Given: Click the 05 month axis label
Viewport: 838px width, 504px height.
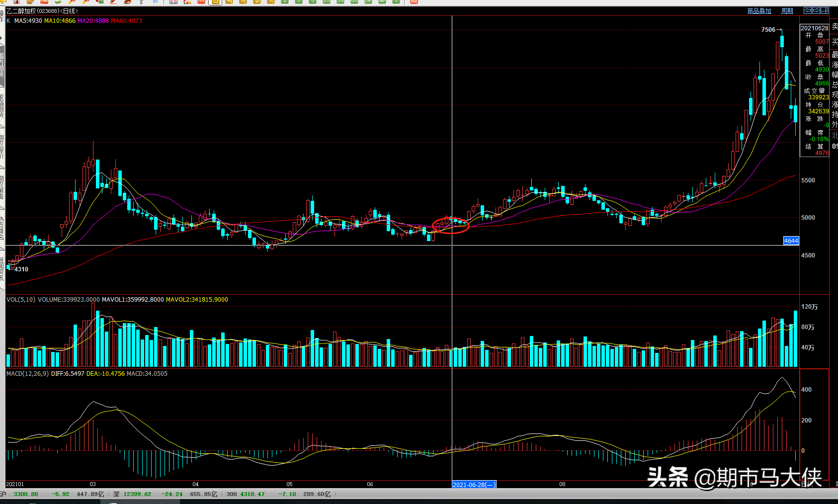Looking at the screenshot, I should click(x=289, y=484).
